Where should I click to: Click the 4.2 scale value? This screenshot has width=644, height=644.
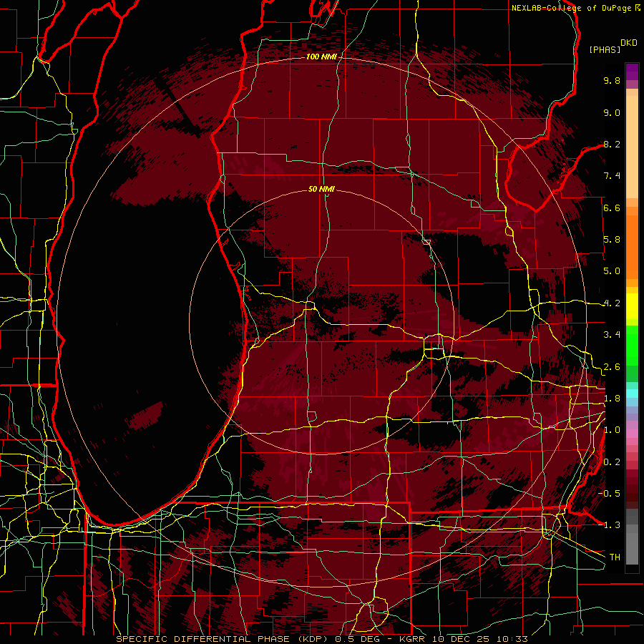(612, 303)
